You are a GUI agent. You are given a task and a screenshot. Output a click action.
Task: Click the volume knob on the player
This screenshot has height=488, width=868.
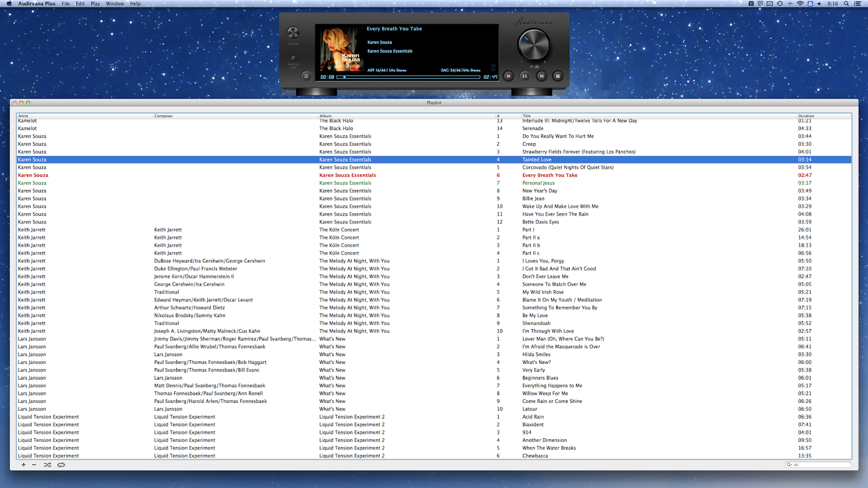(x=534, y=45)
